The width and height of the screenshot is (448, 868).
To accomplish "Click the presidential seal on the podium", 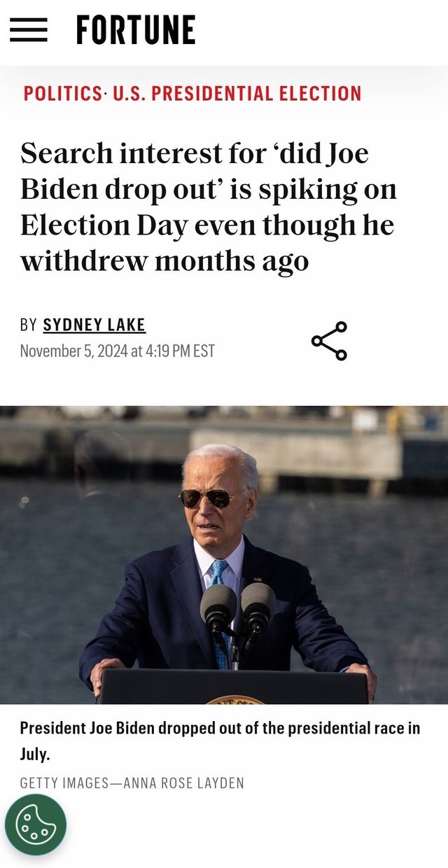I will pos(235,699).
